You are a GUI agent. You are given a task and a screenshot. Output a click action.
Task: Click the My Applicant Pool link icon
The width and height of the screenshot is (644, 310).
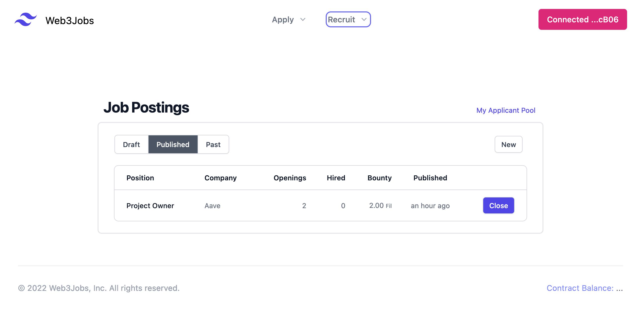tap(506, 110)
